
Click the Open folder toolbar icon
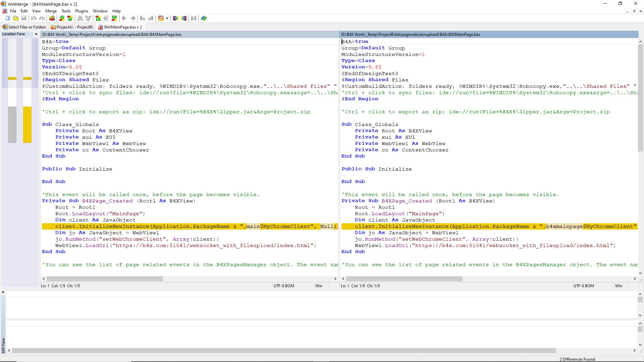tap(15, 18)
